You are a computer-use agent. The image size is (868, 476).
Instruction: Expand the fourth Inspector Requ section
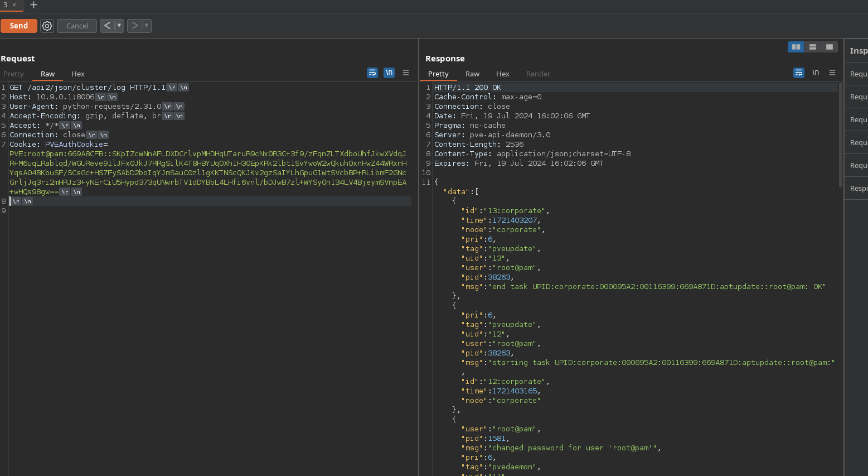click(857, 142)
